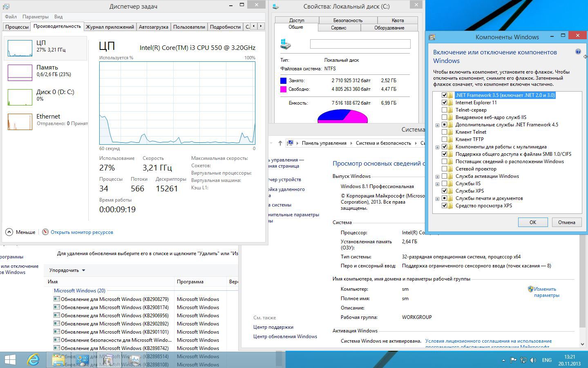Open the Безопасность tab in disk properties
The width and height of the screenshot is (588, 368).
click(x=348, y=20)
